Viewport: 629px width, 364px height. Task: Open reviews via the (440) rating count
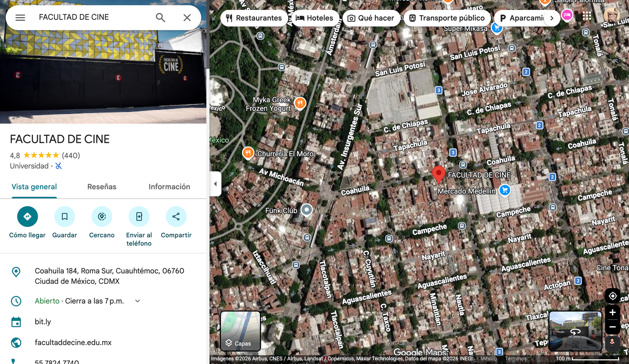(71, 155)
